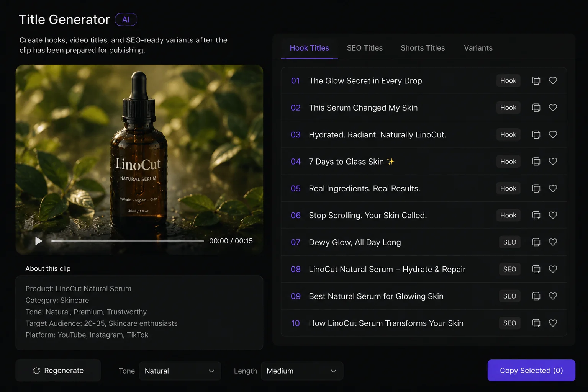Click Copy Selected (0) button
588x392 pixels.
pos(531,370)
